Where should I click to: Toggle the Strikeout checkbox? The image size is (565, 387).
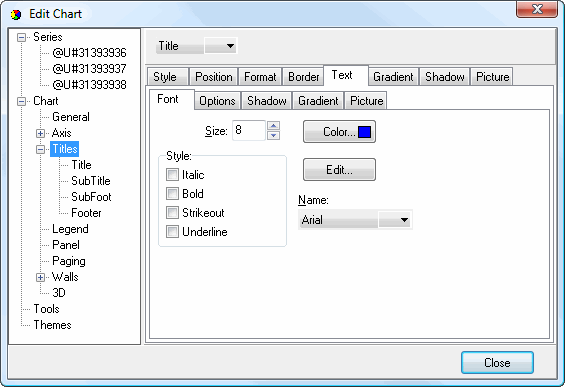coord(172,213)
